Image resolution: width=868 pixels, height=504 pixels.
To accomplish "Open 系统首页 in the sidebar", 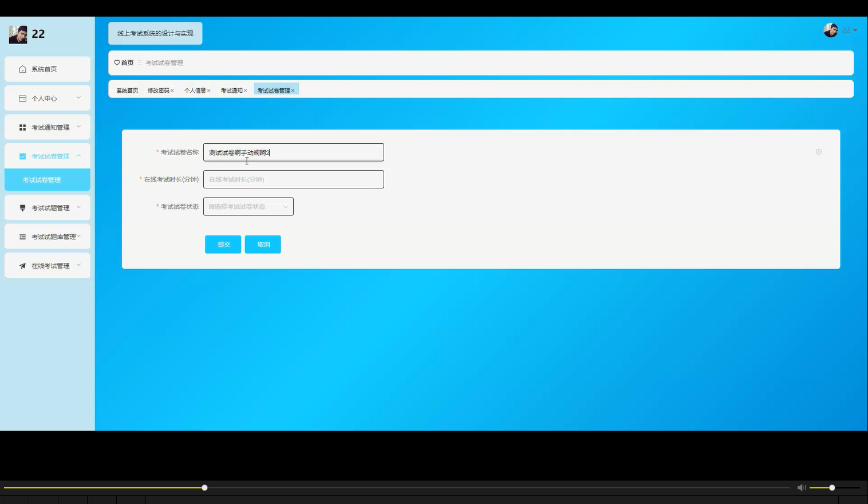I will pos(48,69).
